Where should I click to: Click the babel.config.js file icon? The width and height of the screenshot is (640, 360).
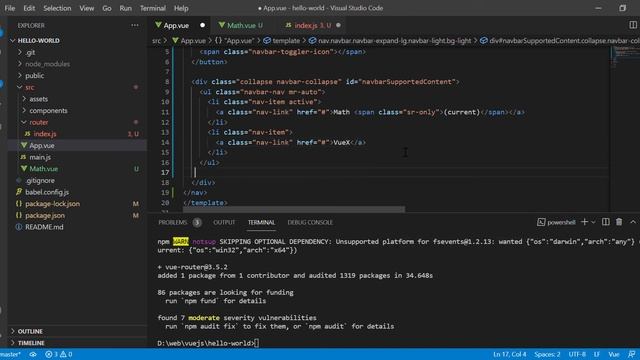point(19,192)
